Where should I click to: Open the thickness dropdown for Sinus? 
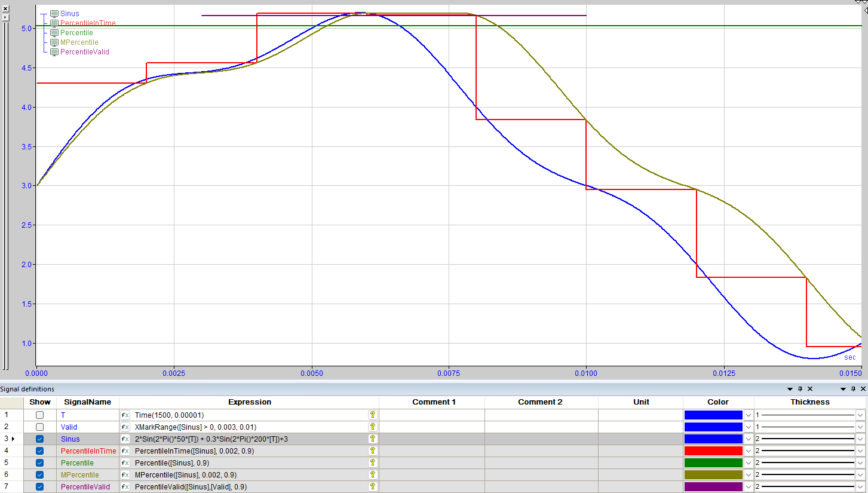click(x=860, y=439)
